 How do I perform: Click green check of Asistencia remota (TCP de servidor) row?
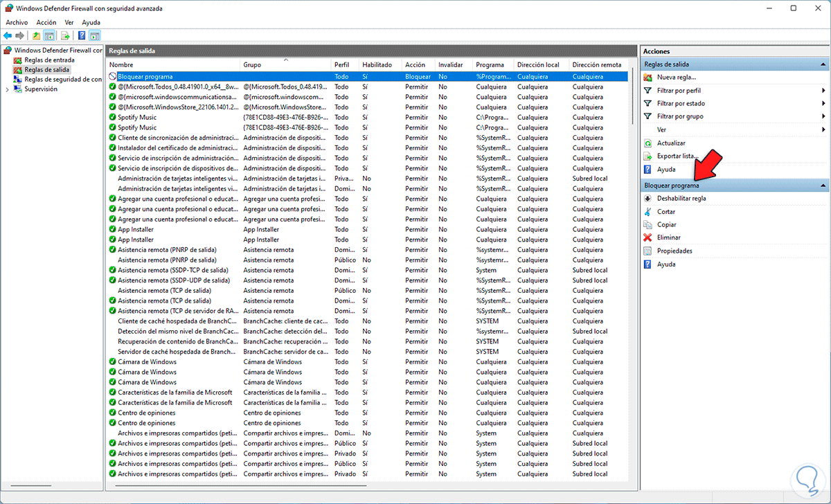point(113,311)
